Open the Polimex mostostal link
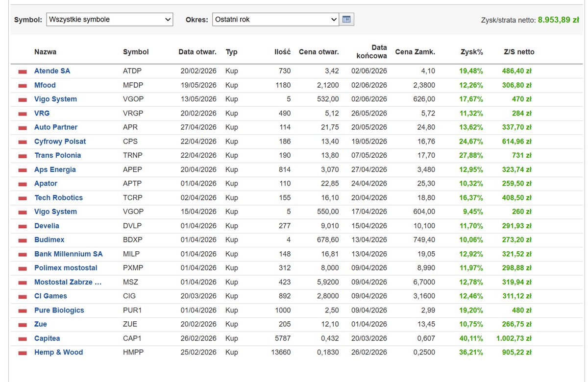 tap(66, 268)
